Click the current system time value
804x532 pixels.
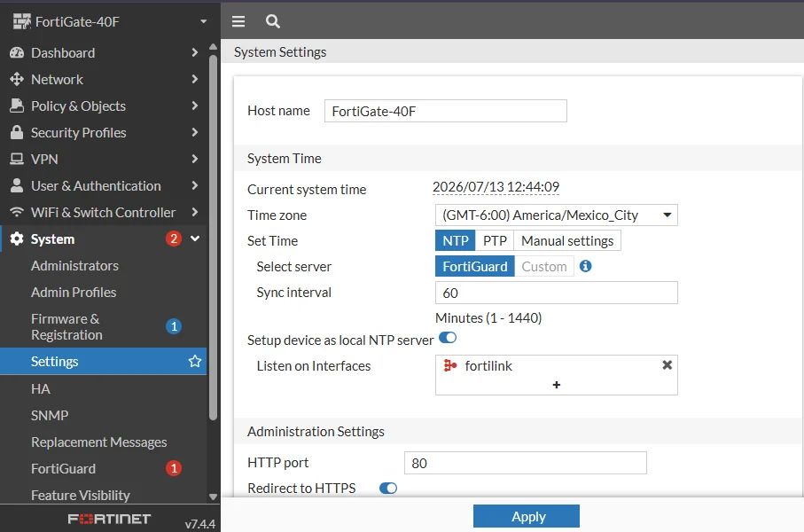(496, 187)
